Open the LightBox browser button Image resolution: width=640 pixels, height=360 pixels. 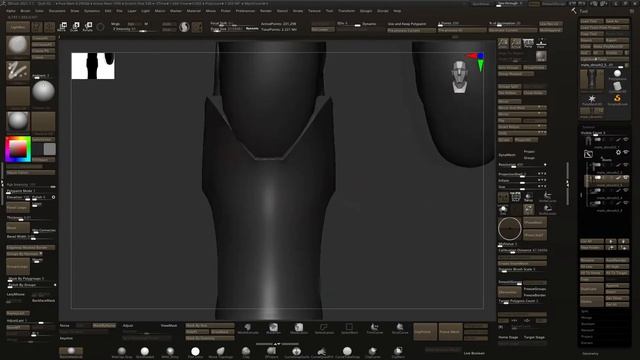pos(18,27)
